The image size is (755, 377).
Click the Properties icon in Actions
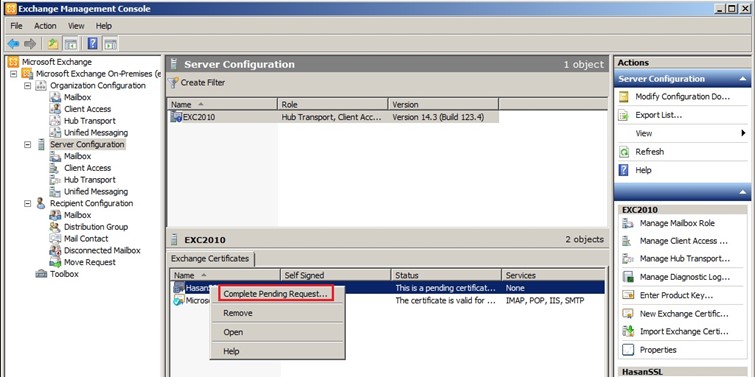coord(627,350)
